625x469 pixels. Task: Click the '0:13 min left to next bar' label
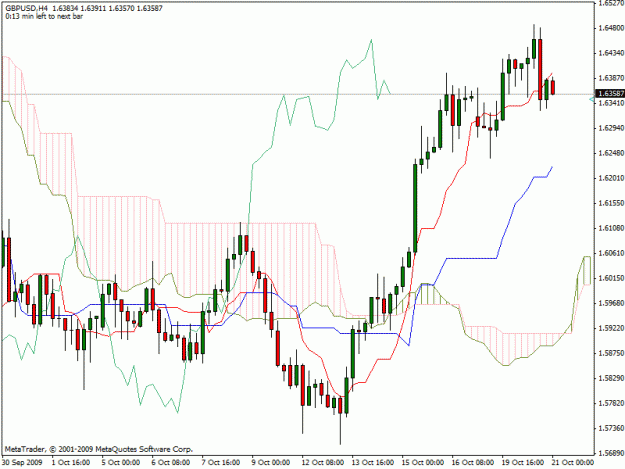point(44,16)
